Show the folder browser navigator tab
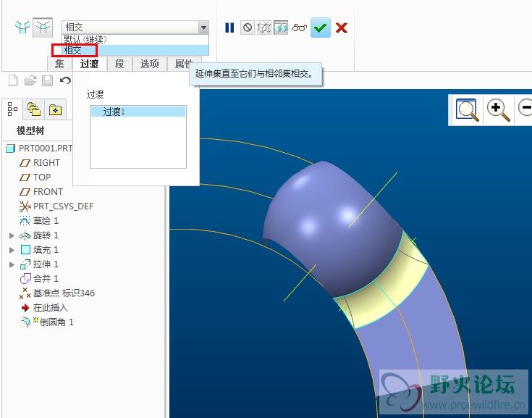 click(x=33, y=109)
